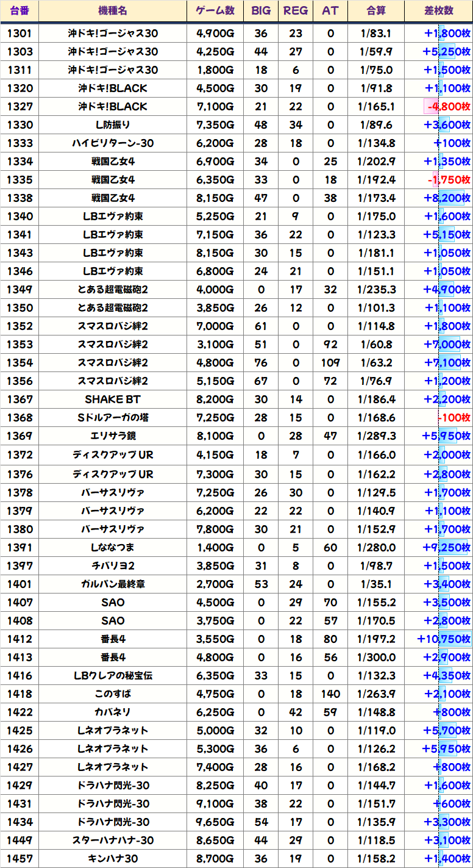Select machine number 1301 cell
473x868 pixels.
[x=20, y=34]
